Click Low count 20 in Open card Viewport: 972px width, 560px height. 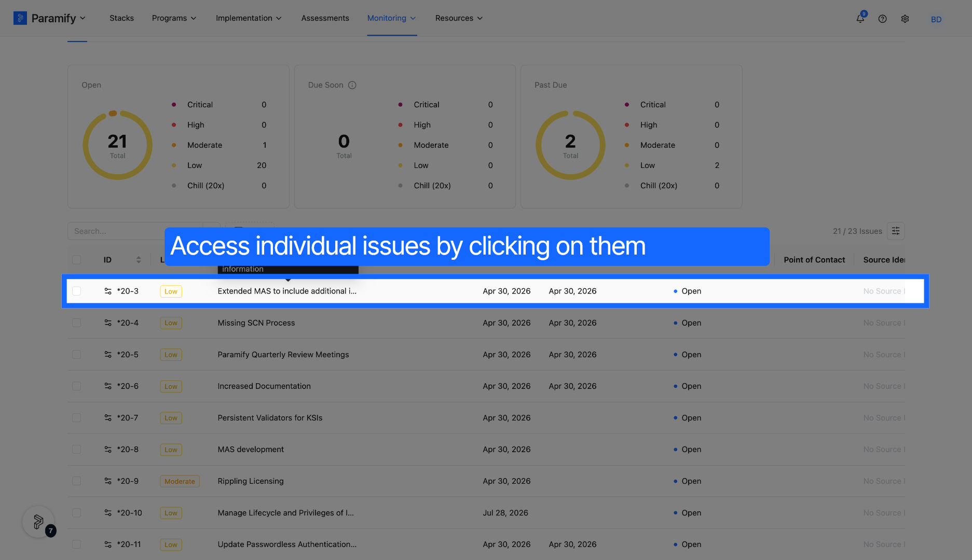click(262, 165)
